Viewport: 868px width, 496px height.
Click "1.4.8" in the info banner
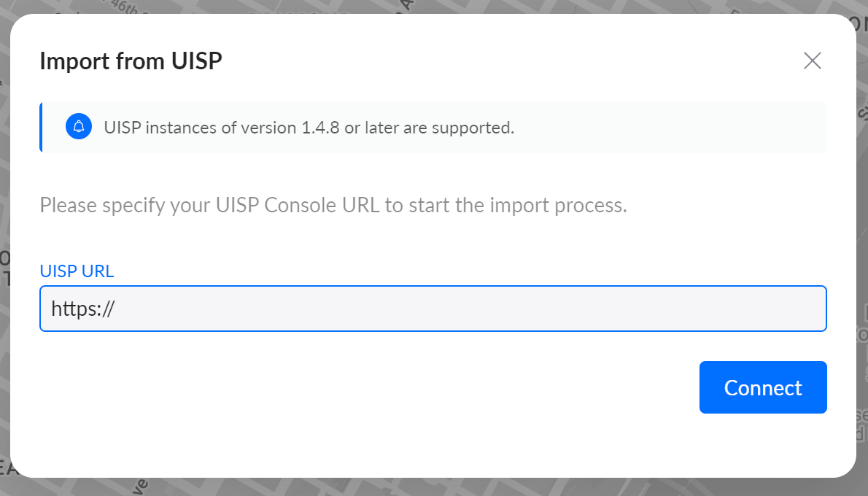(320, 128)
